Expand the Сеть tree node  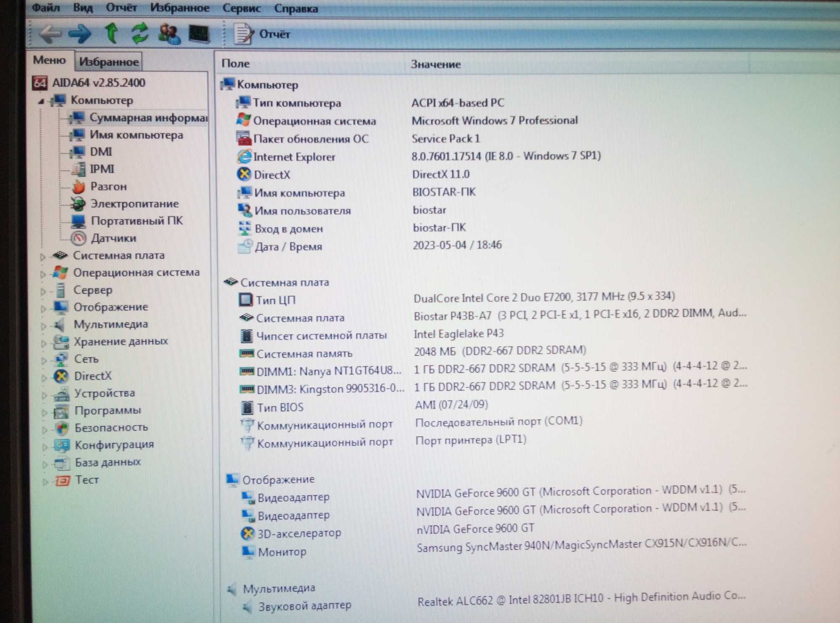point(44,360)
